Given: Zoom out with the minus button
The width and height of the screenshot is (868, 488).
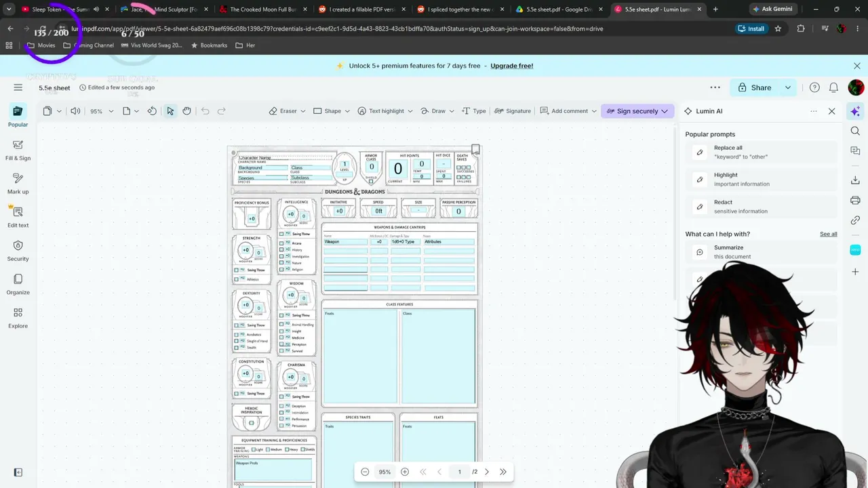Looking at the screenshot, I should (x=365, y=472).
